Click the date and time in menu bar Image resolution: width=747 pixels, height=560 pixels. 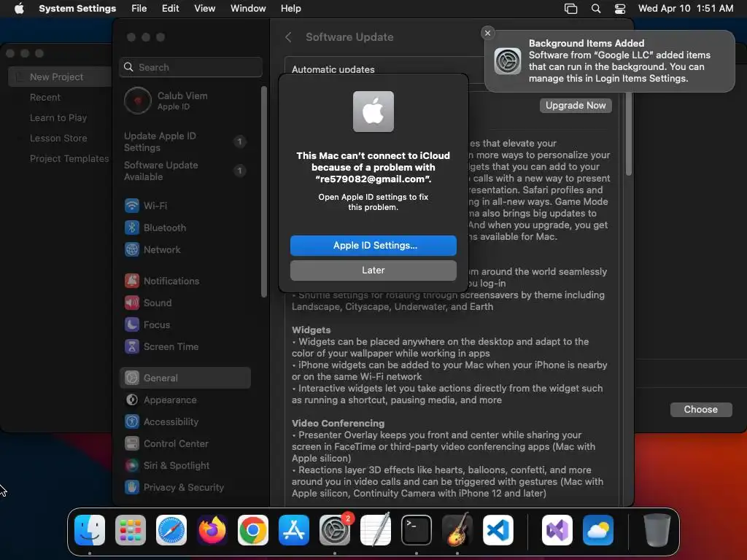click(686, 9)
